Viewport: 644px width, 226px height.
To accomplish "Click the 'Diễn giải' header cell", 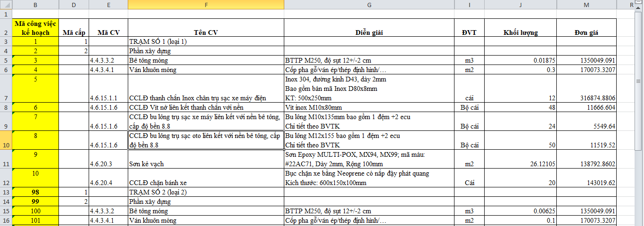I will [x=369, y=28].
